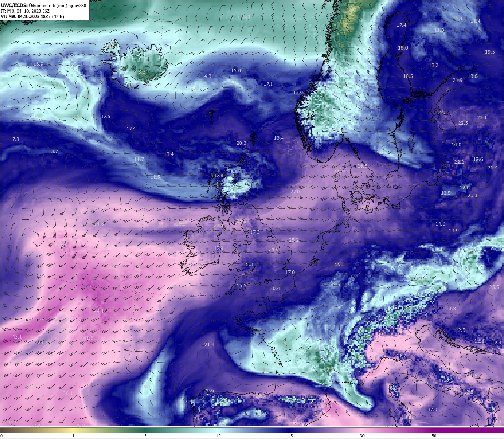
Task: Click the 24.7 value at the bottom
Action: [x=198, y=419]
